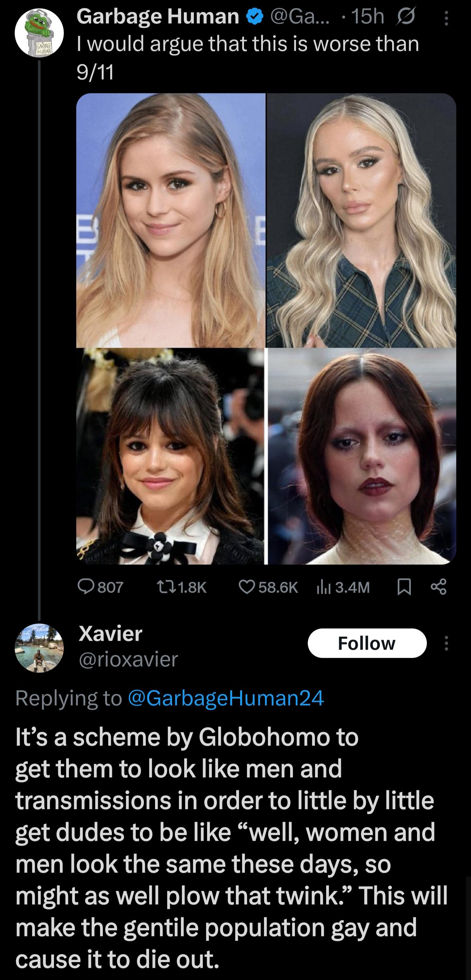Tap the blue verified badge

point(254,17)
